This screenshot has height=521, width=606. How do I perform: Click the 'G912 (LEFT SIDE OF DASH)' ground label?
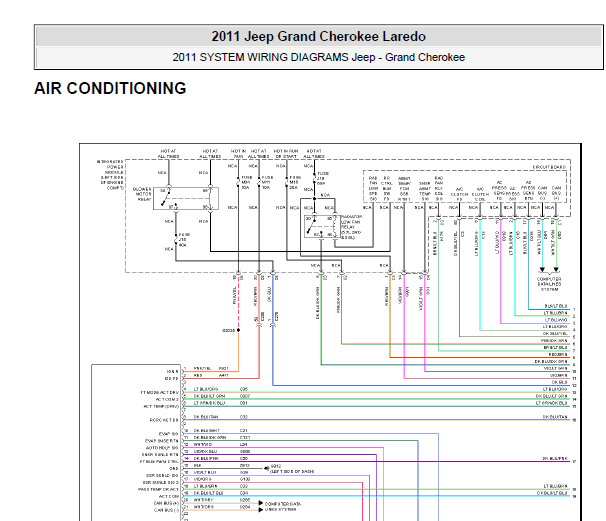(292, 469)
